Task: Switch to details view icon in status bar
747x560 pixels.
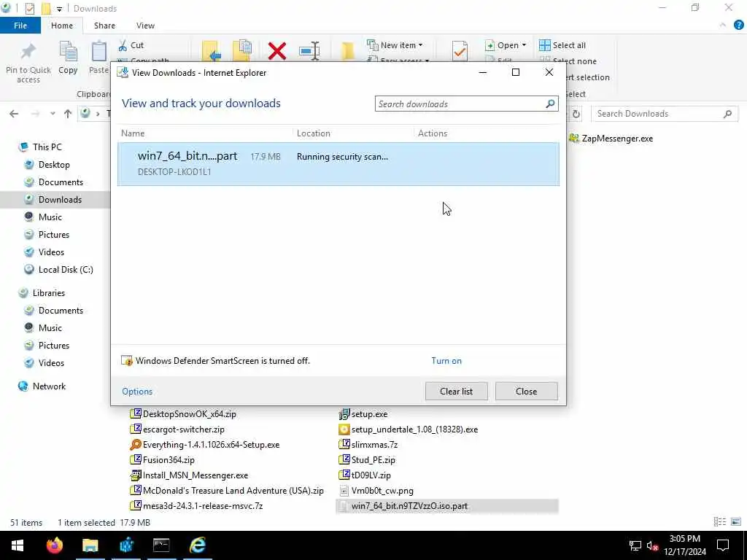Action: tap(720, 522)
